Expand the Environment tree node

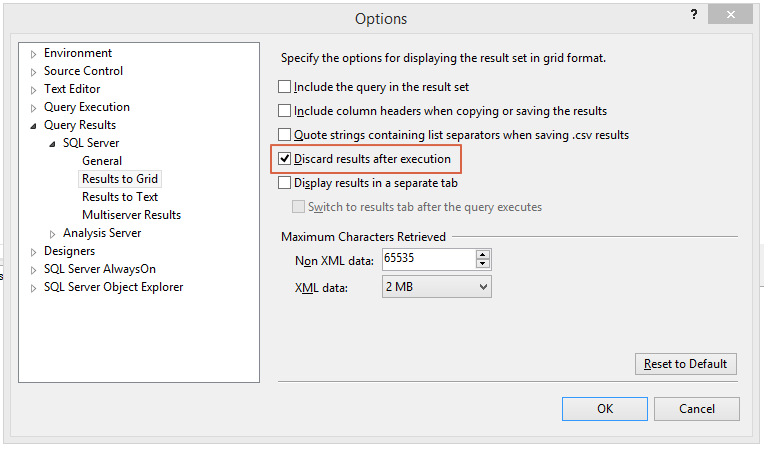pos(33,54)
